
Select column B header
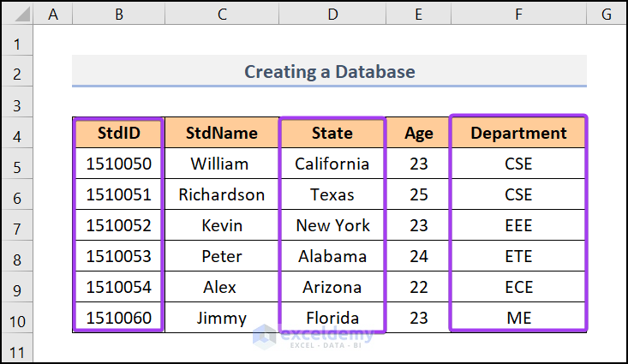(x=118, y=15)
